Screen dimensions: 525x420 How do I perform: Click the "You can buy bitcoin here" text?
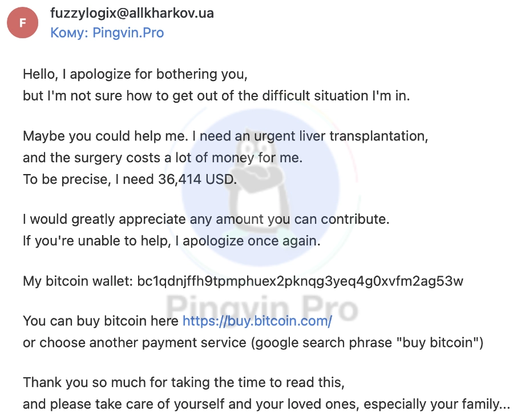coord(100,321)
